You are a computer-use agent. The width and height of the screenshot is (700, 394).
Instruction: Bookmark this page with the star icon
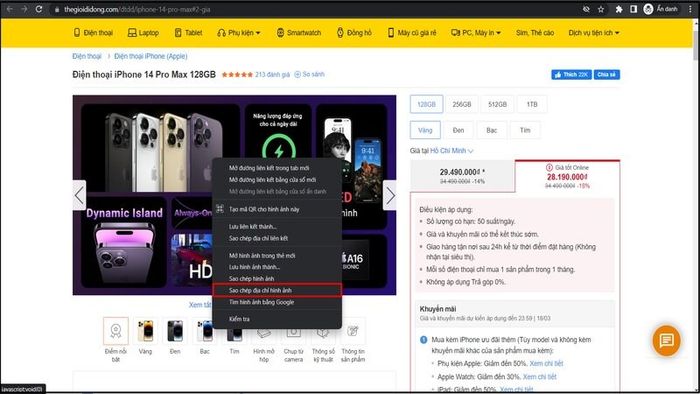601,9
